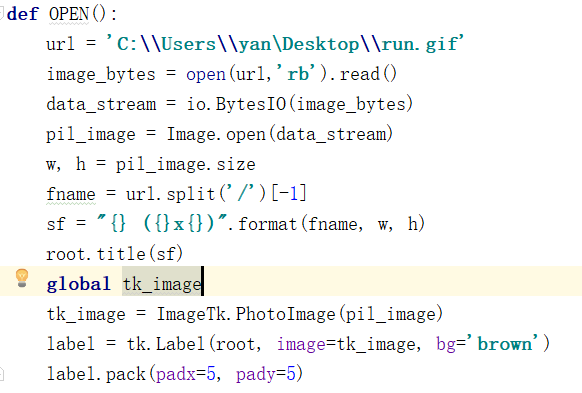
Task: Click 'pil_image.size' text
Action: tap(186, 164)
